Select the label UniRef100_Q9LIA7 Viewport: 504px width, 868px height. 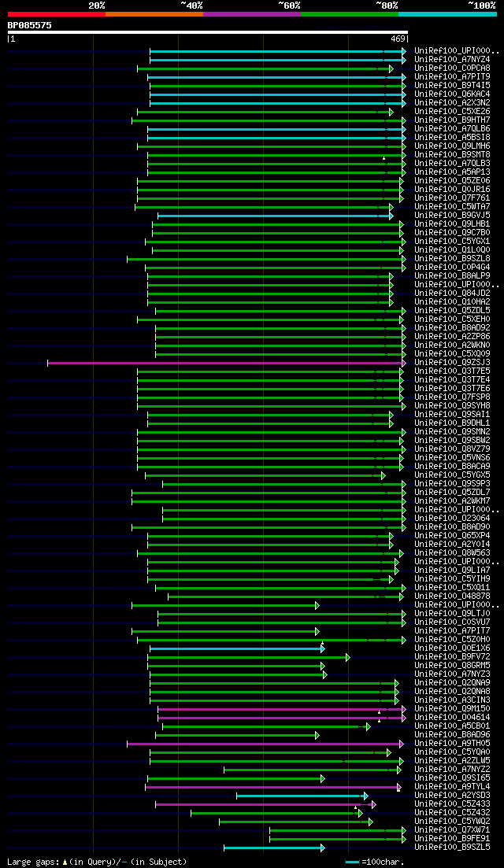[x=453, y=571]
